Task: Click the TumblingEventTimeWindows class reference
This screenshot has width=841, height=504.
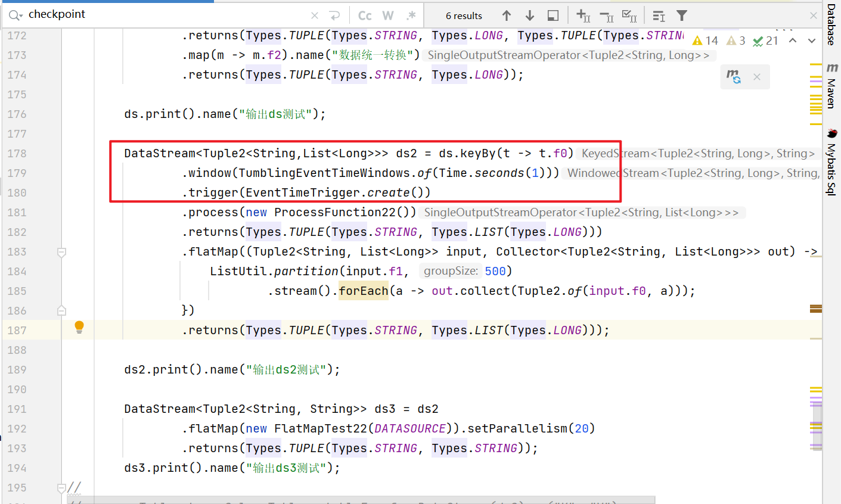Action: click(324, 173)
